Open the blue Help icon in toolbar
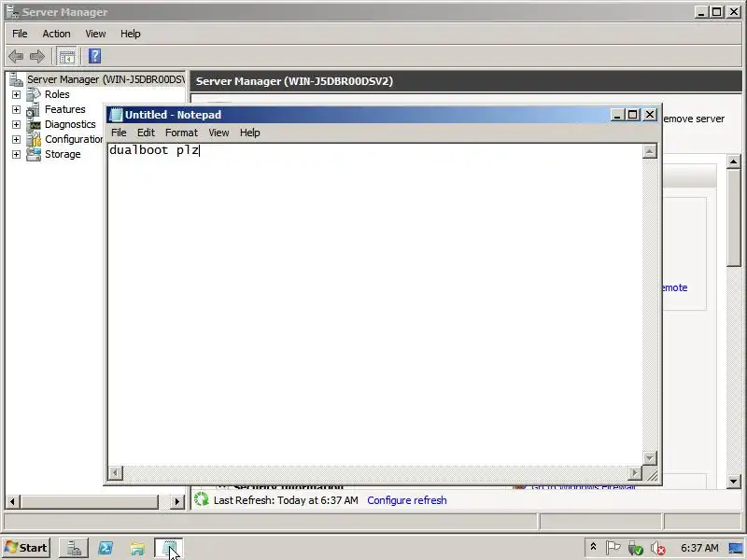The height and width of the screenshot is (560, 747). 94,56
